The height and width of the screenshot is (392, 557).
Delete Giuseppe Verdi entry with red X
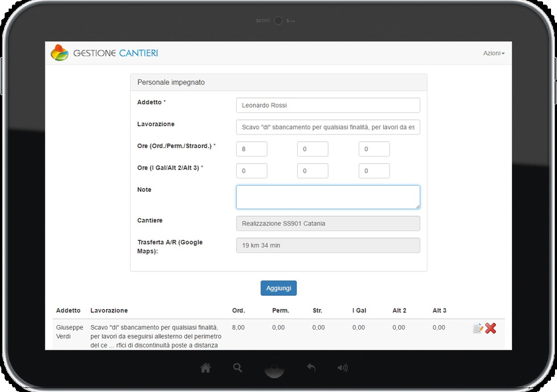[x=491, y=328]
